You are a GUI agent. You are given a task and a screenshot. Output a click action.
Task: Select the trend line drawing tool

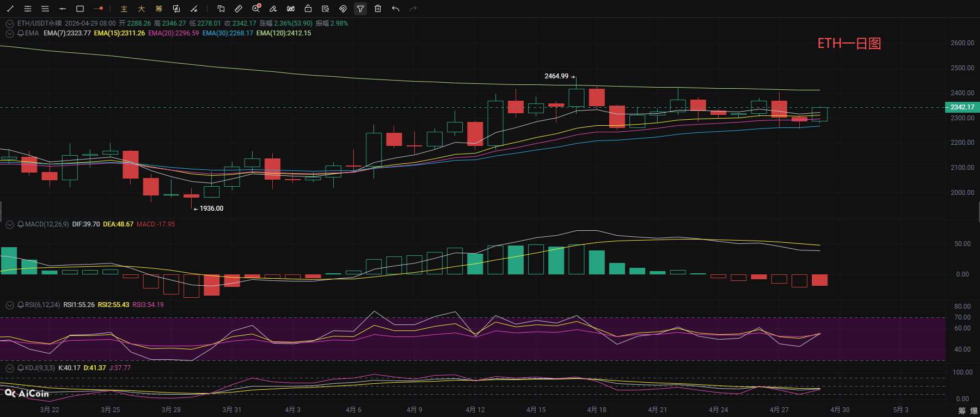click(x=10, y=9)
